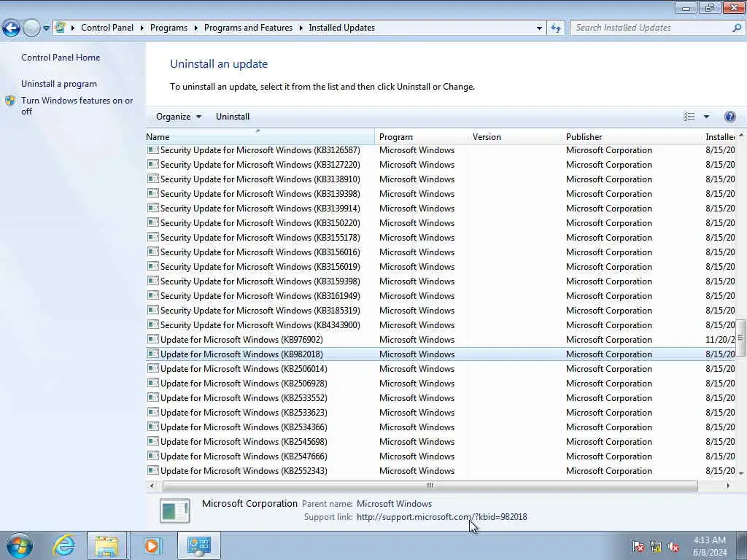Screen dimensions: 747x560
Task: Open Windows Explorer from taskbar
Action: pyautogui.click(x=107, y=545)
